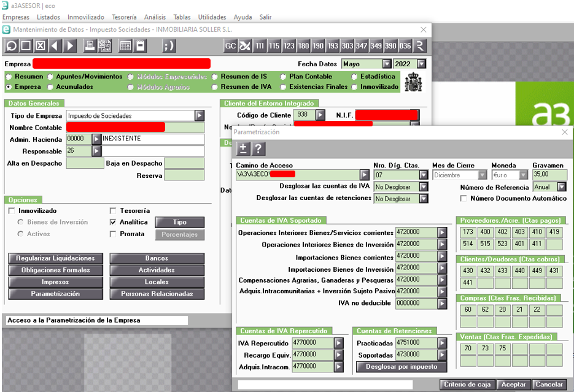Click the crossed tools icon next to GC
Viewport: 574px width, 392px height.
245,46
